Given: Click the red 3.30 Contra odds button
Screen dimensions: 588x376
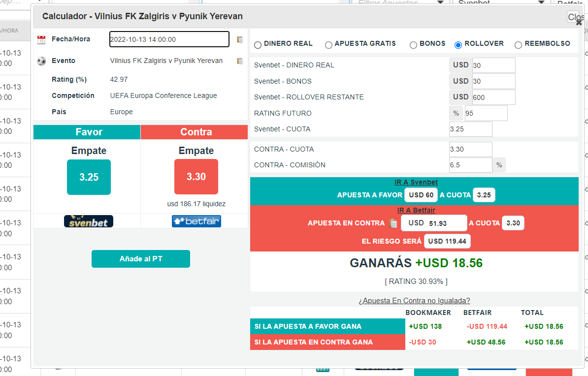Looking at the screenshot, I should [x=196, y=177].
